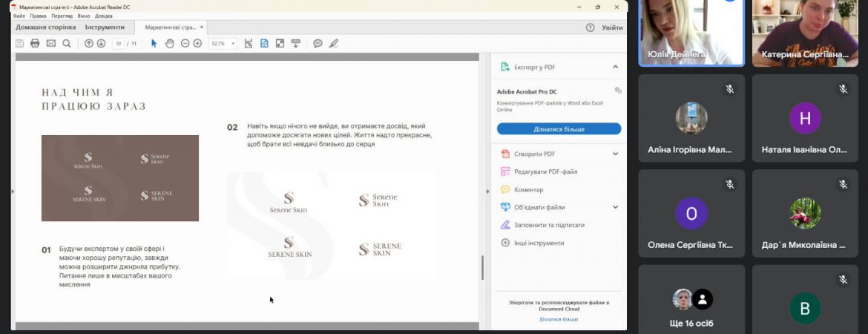This screenshot has height=334, width=868.
Task: Collapse the right tools pane arrow
Action: 487,191
